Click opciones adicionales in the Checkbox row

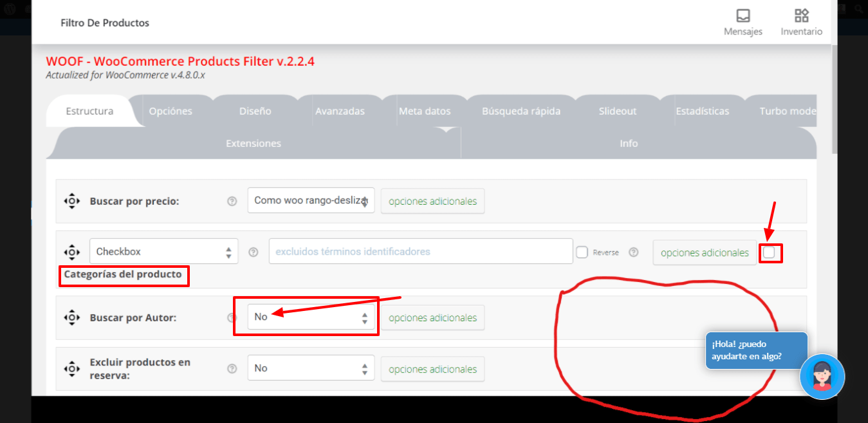pyautogui.click(x=705, y=252)
